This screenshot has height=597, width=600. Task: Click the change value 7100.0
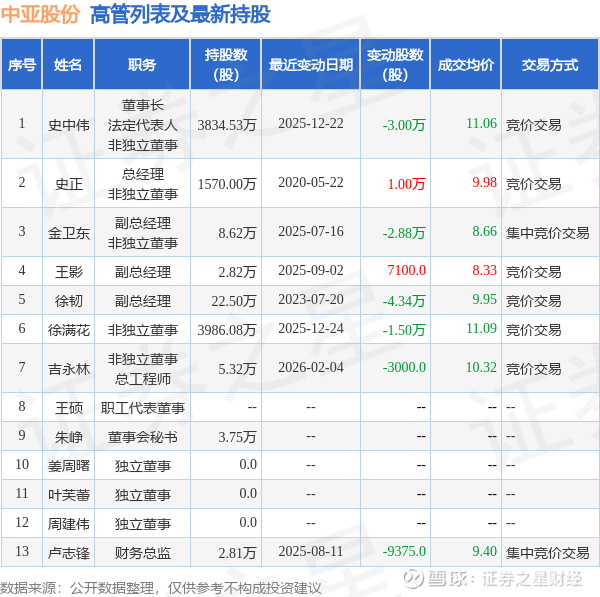pos(406,270)
